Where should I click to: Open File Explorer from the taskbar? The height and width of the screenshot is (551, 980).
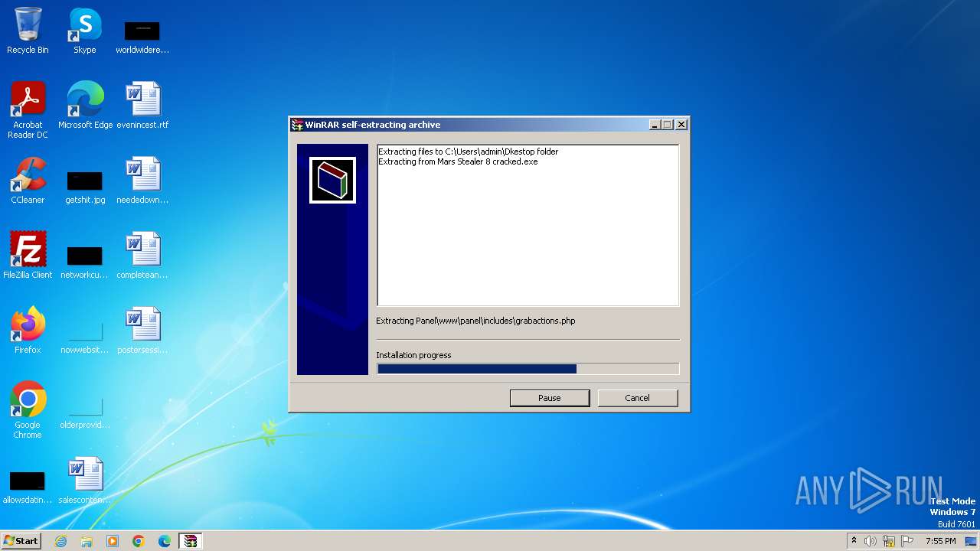click(x=87, y=541)
